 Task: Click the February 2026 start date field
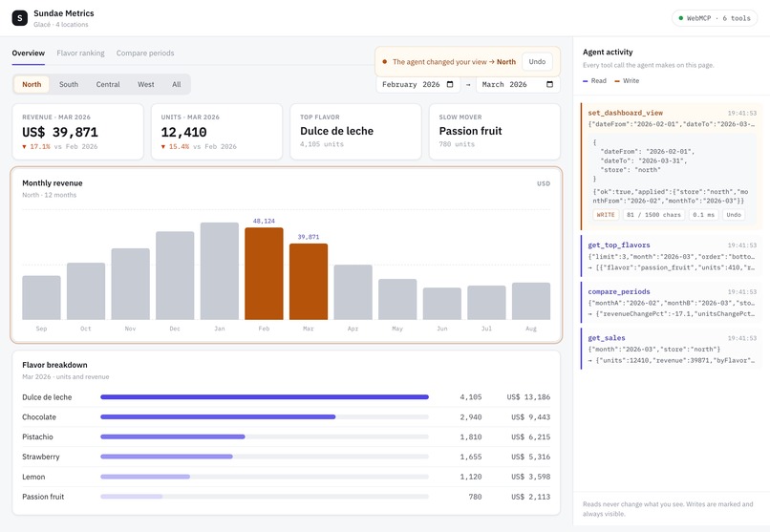pyautogui.click(x=417, y=84)
